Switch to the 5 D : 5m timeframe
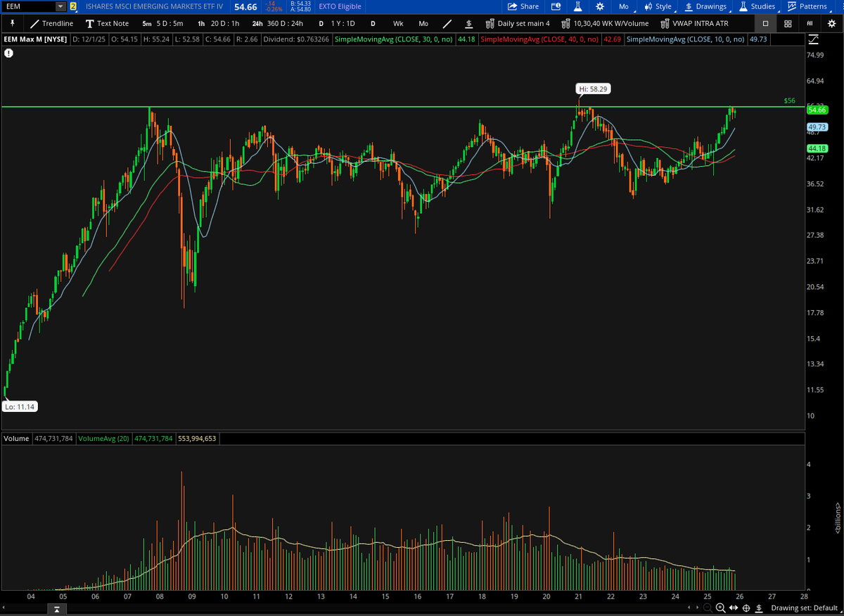844x616 pixels. (162, 23)
